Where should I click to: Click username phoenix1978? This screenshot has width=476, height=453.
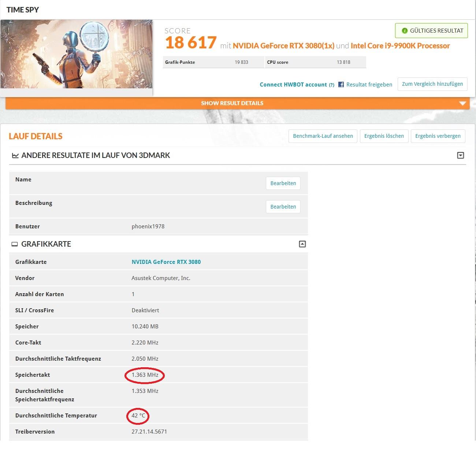[148, 226]
